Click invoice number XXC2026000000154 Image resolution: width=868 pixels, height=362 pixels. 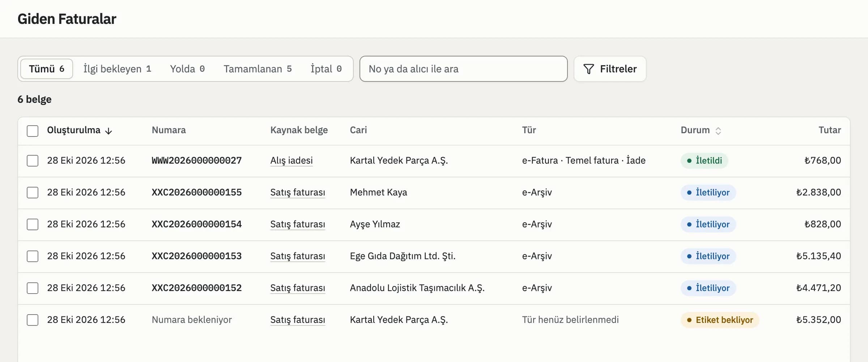pos(197,224)
